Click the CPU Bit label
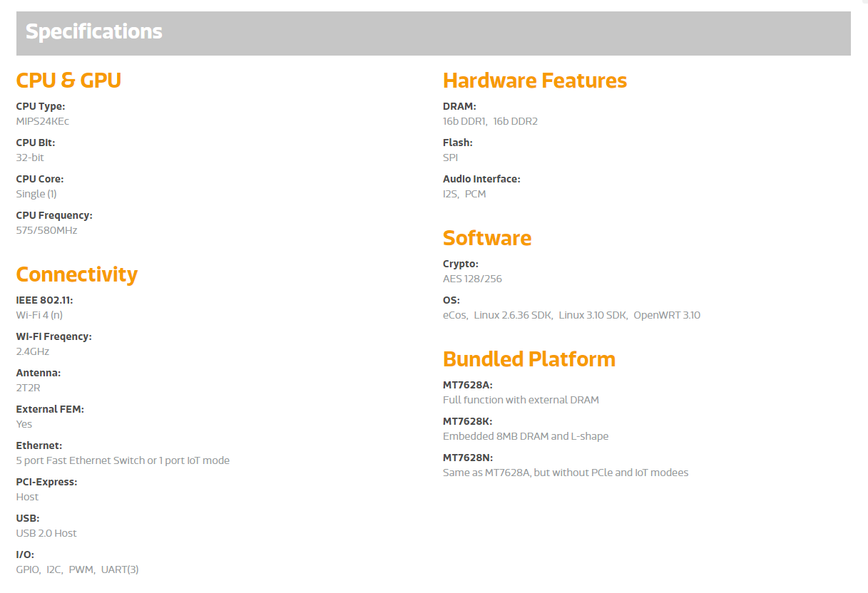Image resolution: width=868 pixels, height=593 pixels. [x=36, y=143]
